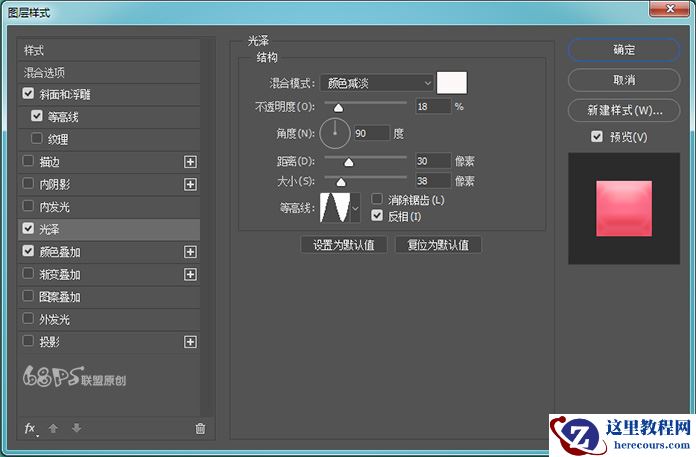Click the effects list vertical scrollbar

pos(205,226)
